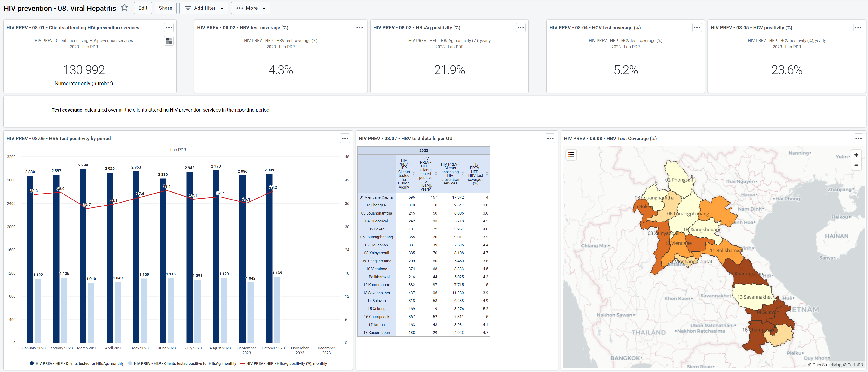This screenshot has height=372, width=868.
Task: Open options menu for HBV test coverage card
Action: [x=359, y=28]
